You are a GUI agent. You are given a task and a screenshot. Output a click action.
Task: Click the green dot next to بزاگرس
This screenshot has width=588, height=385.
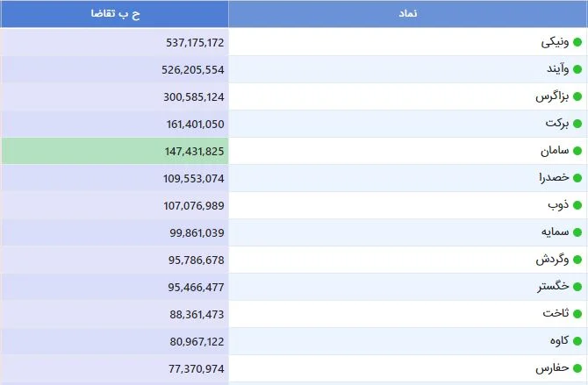(577, 96)
